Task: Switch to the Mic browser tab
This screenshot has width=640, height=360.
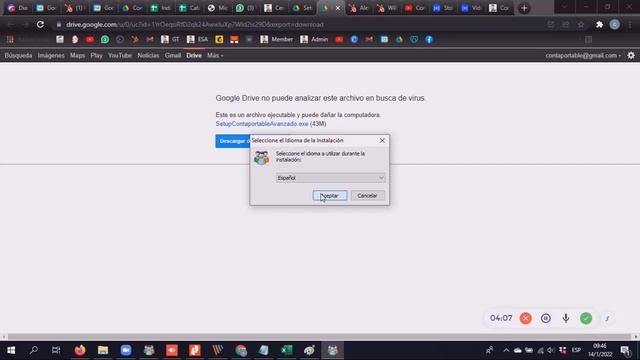Action: (x=218, y=8)
